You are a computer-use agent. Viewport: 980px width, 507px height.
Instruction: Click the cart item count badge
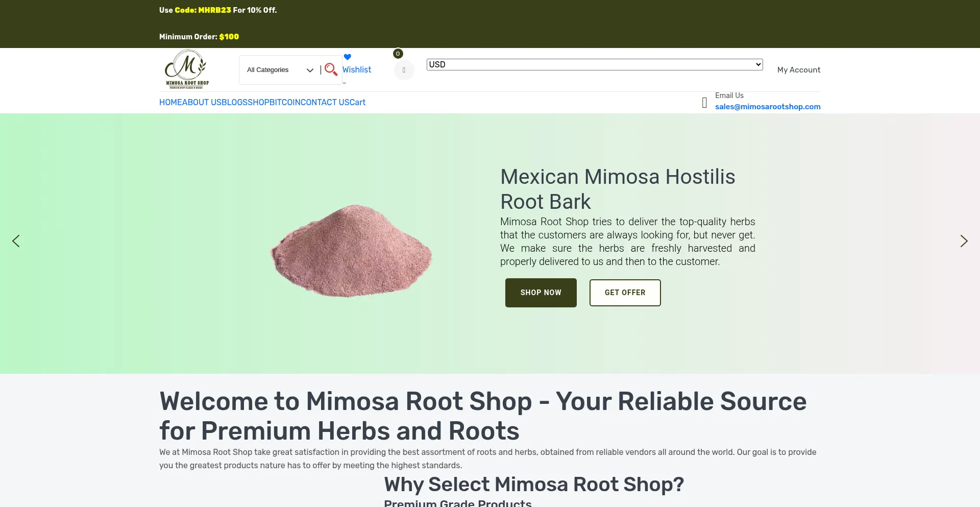click(x=398, y=54)
